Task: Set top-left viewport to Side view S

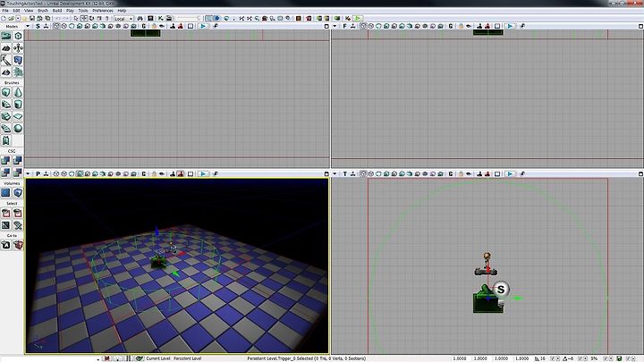Action: [x=38, y=26]
